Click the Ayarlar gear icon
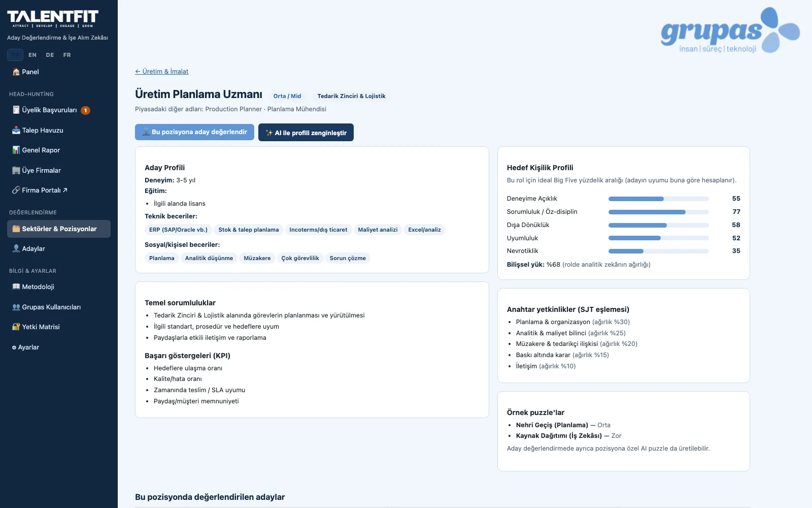Viewport: 812px width, 508px height. click(14, 347)
